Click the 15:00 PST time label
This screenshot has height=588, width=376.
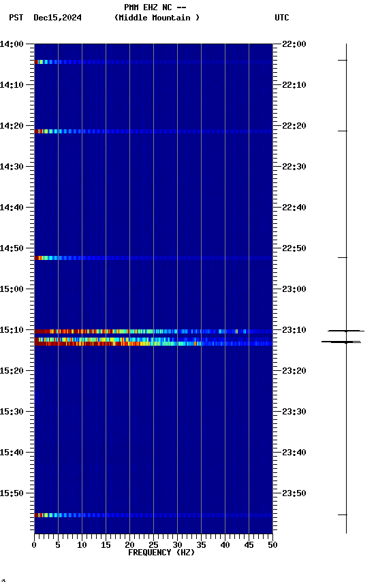(12, 289)
